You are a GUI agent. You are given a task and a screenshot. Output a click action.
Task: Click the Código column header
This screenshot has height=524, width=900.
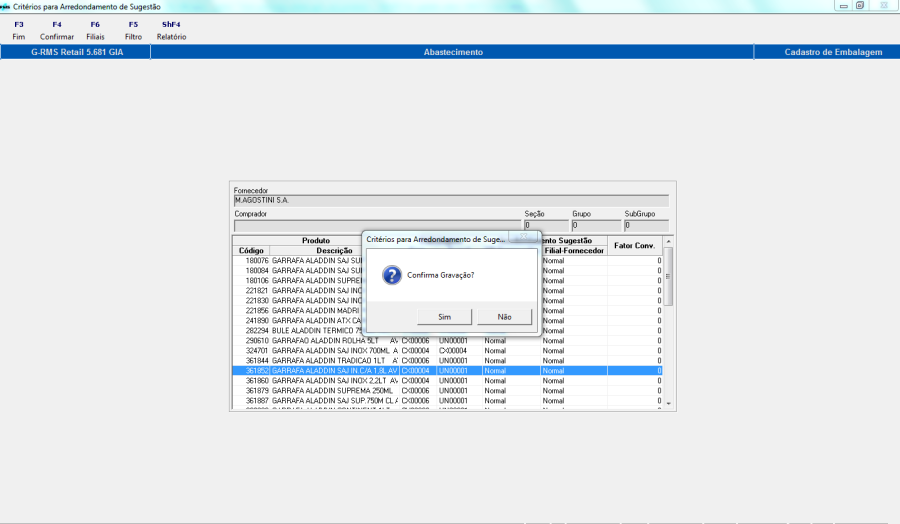(x=251, y=251)
